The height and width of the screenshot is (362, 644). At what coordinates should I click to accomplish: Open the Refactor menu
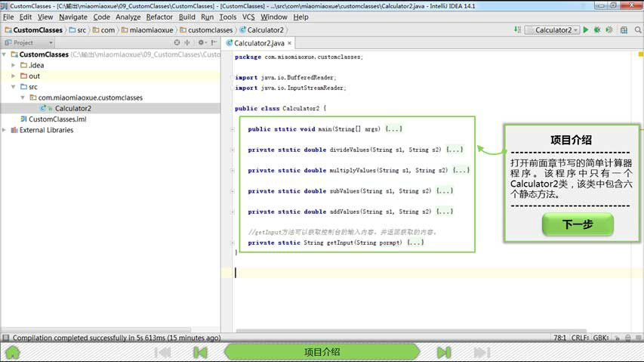pos(159,17)
